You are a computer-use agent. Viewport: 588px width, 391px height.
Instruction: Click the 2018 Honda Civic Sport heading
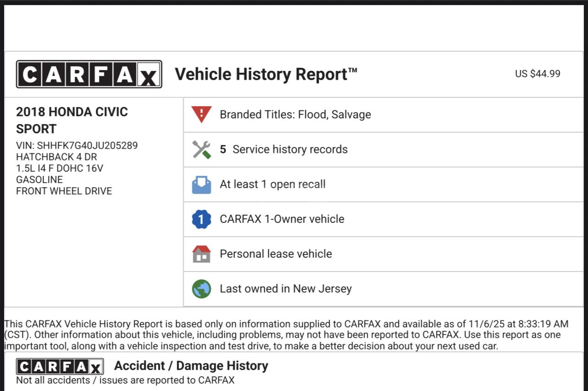pyautogui.click(x=72, y=120)
